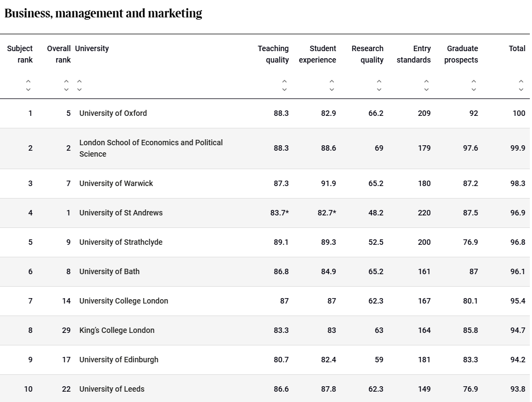
Task: Click Strathclyde's teaching quality 89.1
Action: [281, 242]
